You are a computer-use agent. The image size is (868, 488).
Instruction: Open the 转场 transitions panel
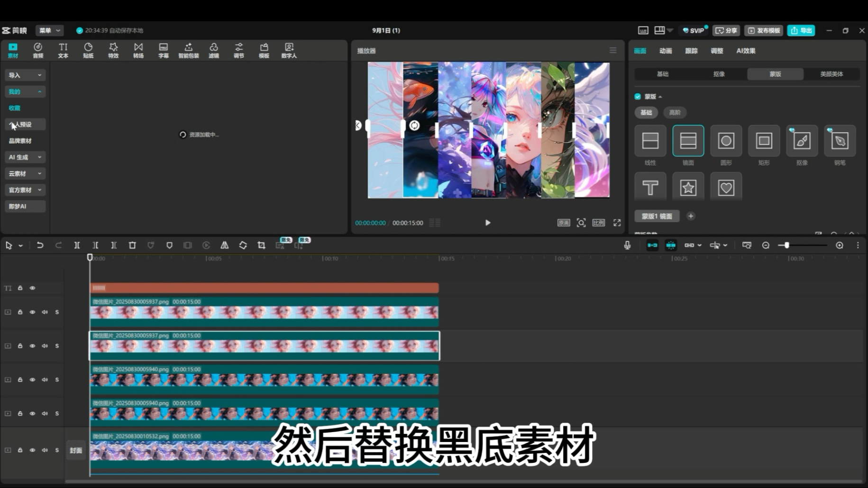click(x=138, y=50)
